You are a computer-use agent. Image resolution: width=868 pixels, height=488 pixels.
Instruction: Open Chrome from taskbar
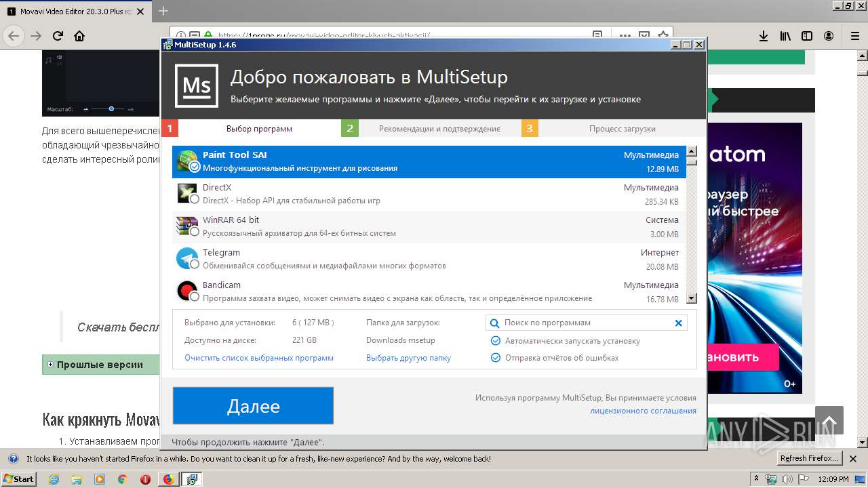click(x=123, y=479)
